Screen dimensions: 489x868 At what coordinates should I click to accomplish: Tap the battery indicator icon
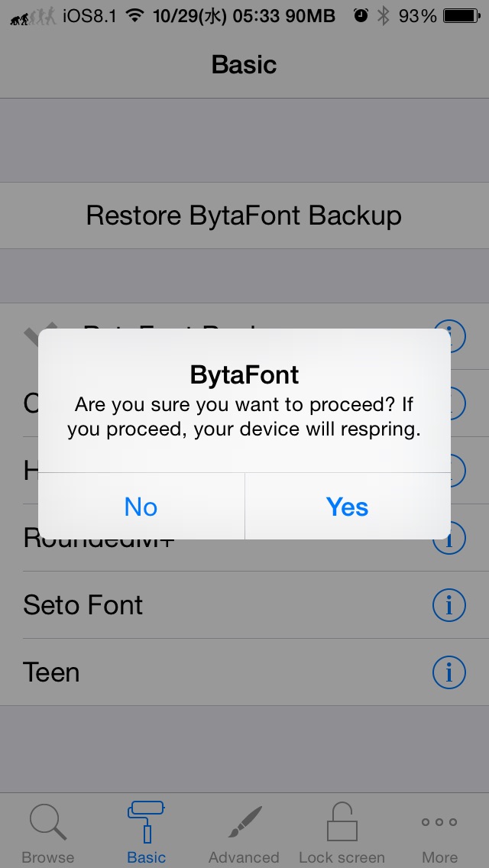point(462,15)
